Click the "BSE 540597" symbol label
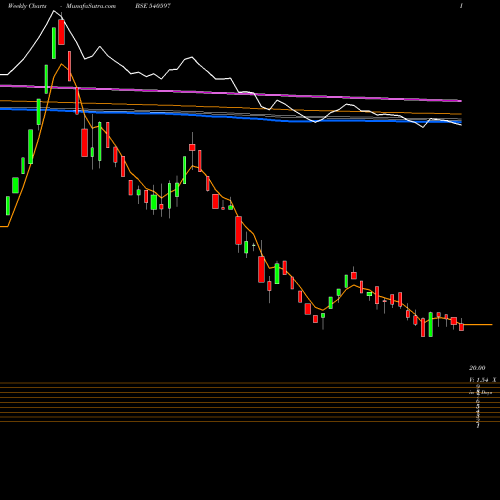This screenshot has height=500, width=500. coord(153,6)
